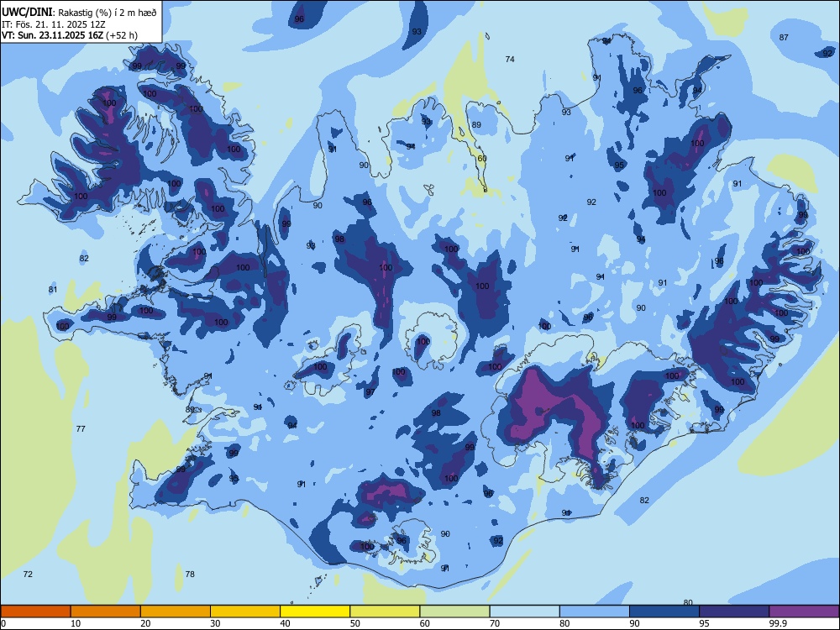Select the 20–30 legend color segment
The height and width of the screenshot is (630, 840).
pos(176,612)
